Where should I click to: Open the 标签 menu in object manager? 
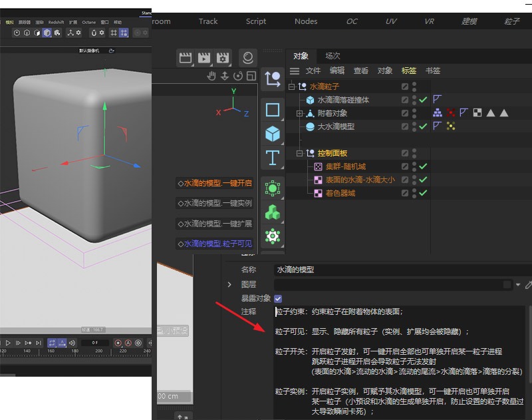point(409,71)
